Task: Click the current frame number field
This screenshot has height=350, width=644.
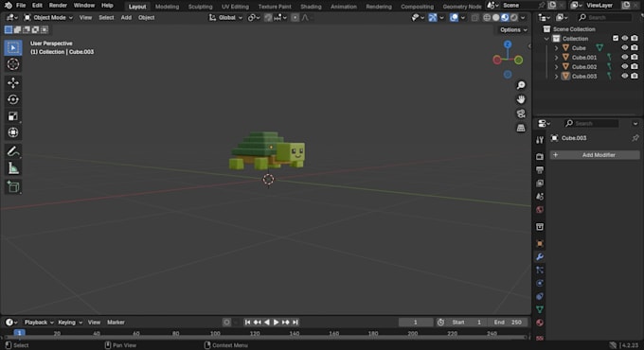Action: coord(416,323)
